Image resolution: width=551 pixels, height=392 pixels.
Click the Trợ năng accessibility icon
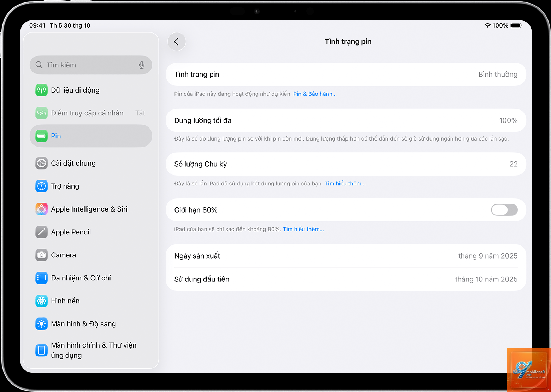point(42,186)
